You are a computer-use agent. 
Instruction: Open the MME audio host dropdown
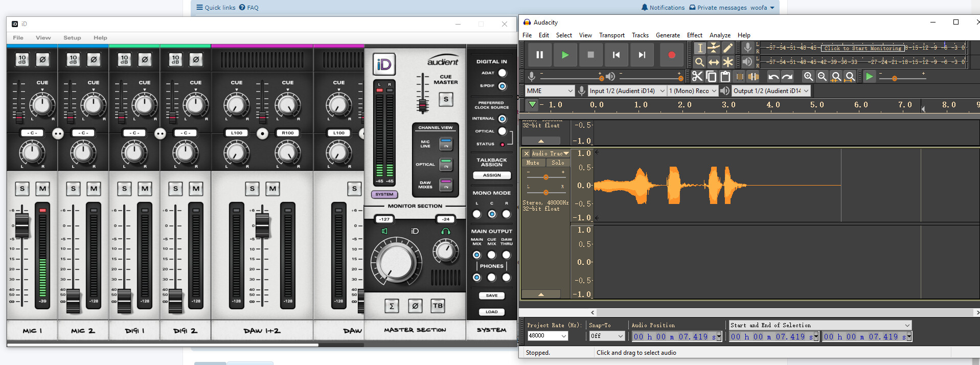tap(550, 90)
